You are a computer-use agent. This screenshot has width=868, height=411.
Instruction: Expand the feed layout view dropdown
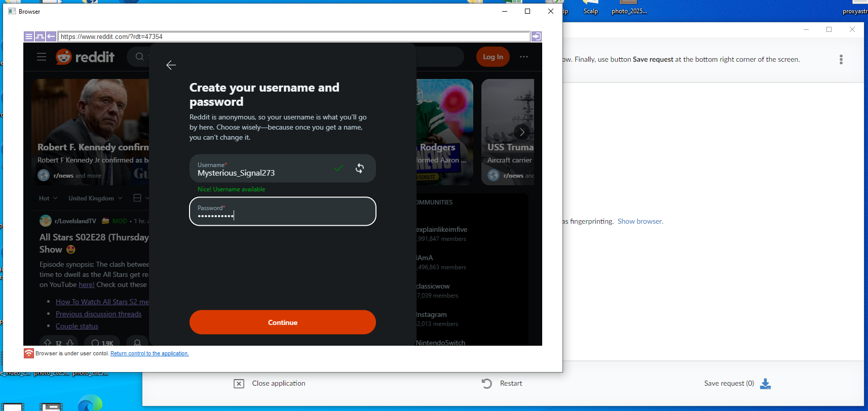click(140, 198)
